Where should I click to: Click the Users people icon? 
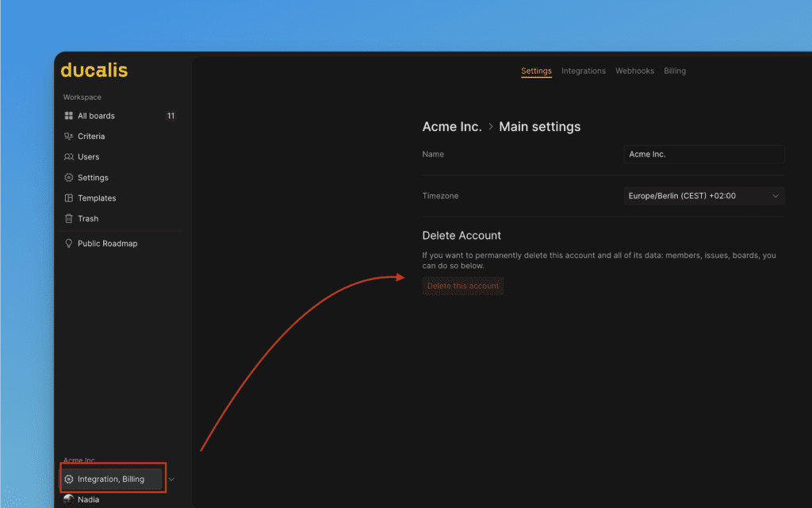69,157
